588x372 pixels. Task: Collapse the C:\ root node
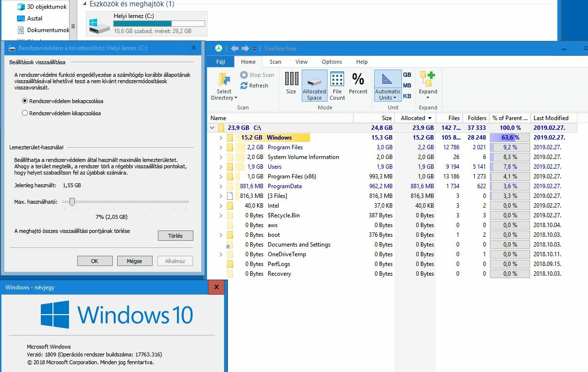pyautogui.click(x=212, y=128)
